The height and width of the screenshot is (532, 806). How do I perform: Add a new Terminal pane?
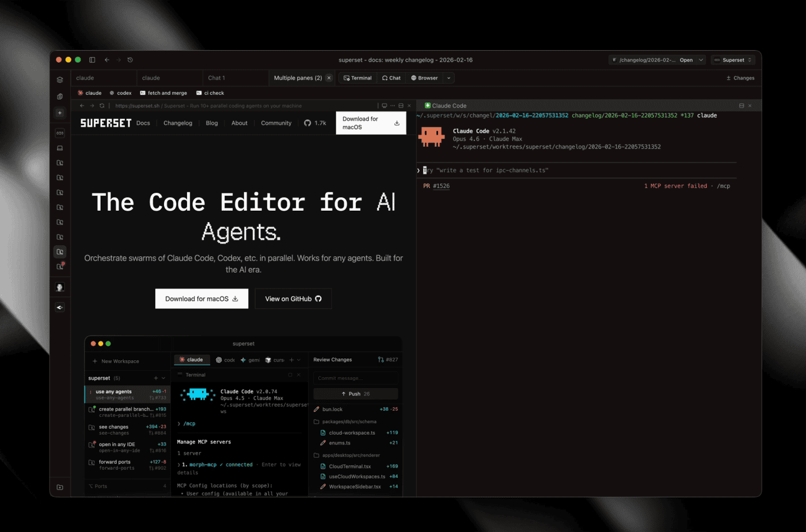(x=358, y=78)
